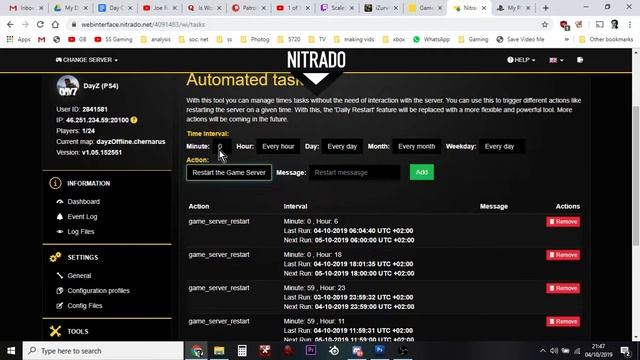640x360 pixels.
Task: Click the logout icon in header
Action: [x=580, y=60]
